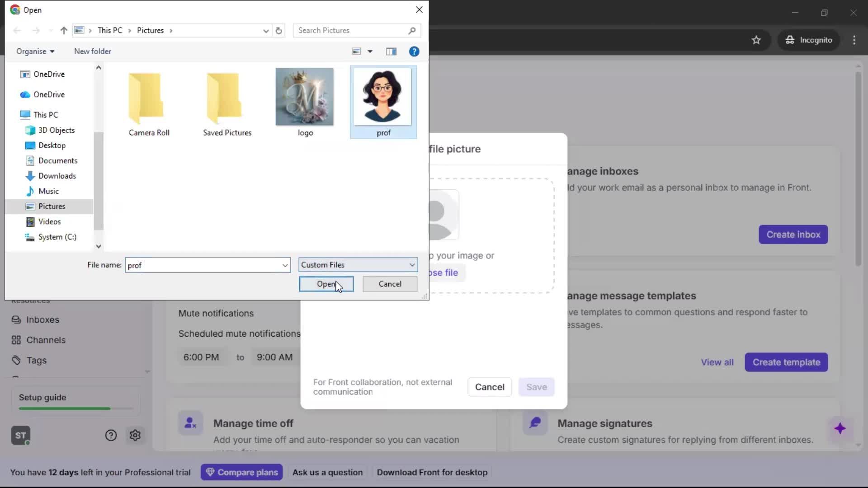
Task: Open the file dialog help
Action: (414, 51)
